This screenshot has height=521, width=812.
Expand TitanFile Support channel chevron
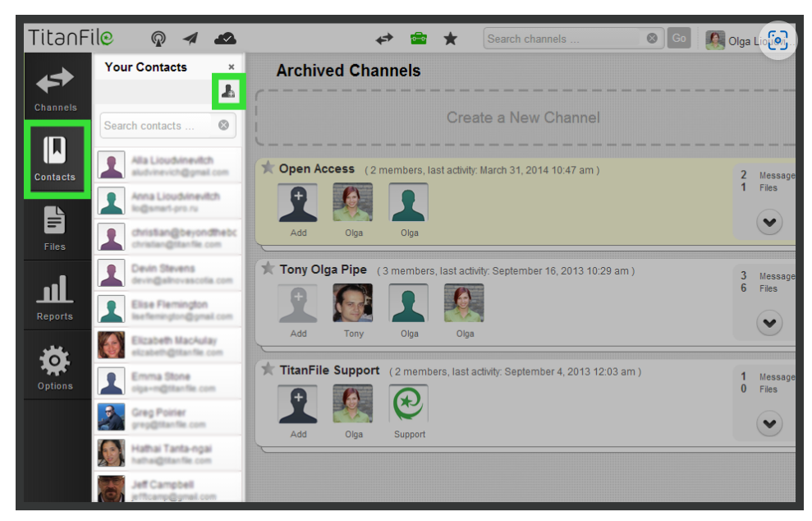click(x=769, y=423)
